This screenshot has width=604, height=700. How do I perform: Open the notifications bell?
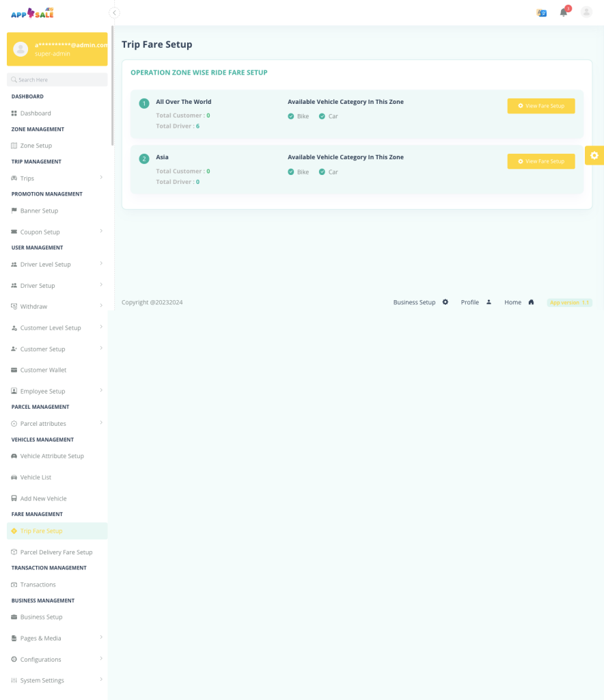563,13
